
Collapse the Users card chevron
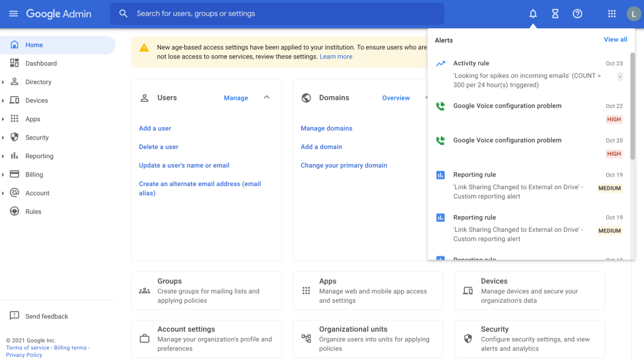(x=267, y=97)
